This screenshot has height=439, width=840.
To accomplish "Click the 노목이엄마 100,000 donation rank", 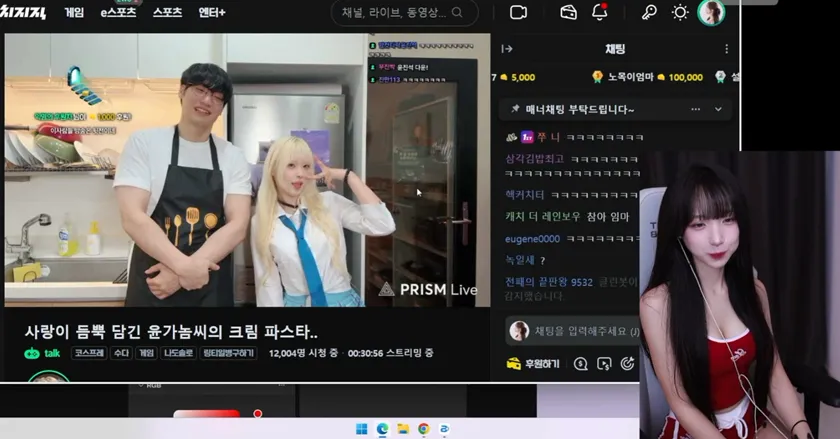I will click(x=648, y=77).
